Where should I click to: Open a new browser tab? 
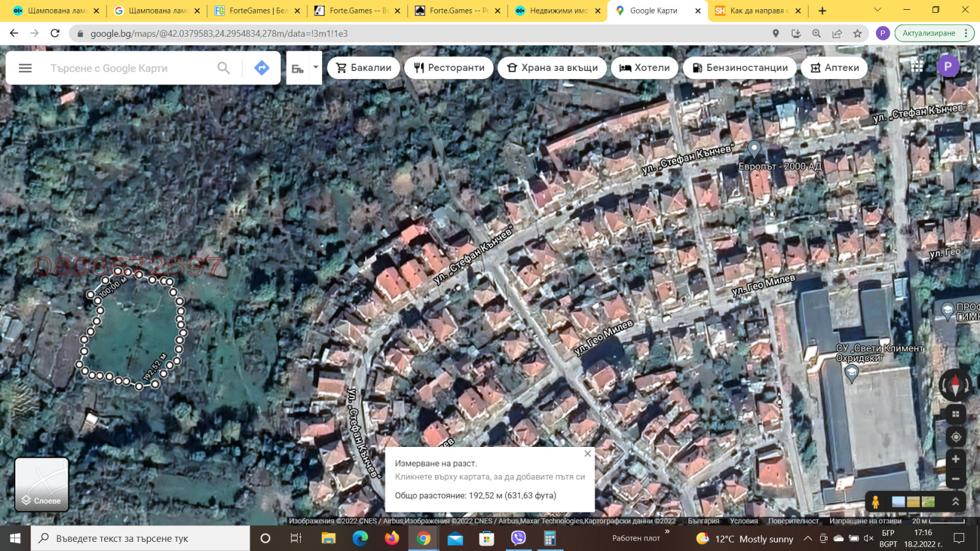pos(822,10)
